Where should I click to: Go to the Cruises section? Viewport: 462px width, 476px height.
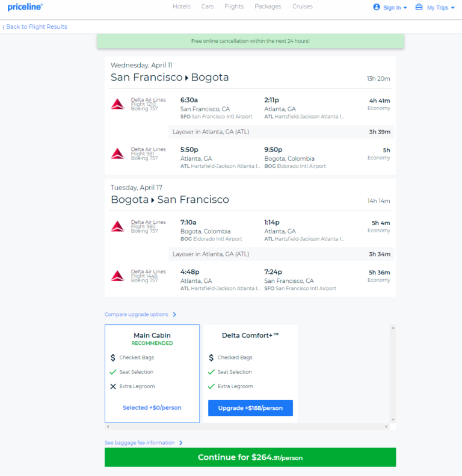[303, 7]
